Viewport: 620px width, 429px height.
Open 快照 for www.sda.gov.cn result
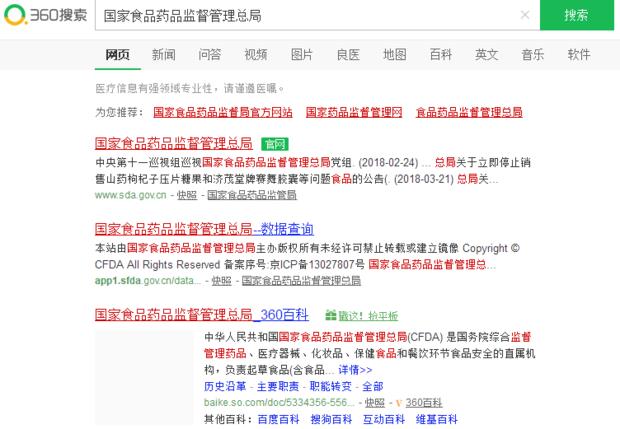pyautogui.click(x=187, y=195)
